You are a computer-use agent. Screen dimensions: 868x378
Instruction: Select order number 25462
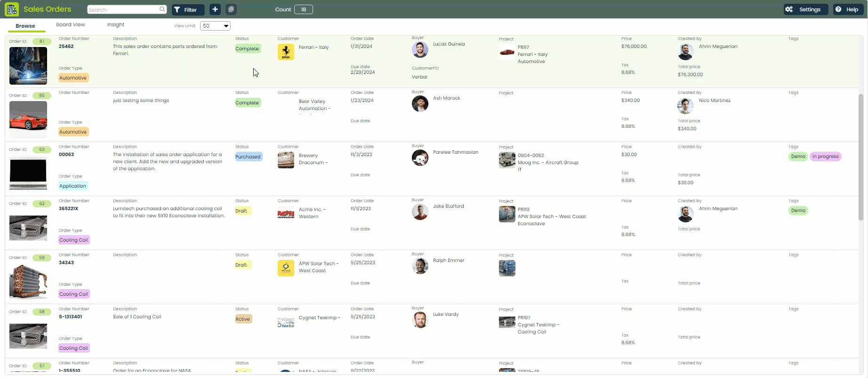pos(66,47)
